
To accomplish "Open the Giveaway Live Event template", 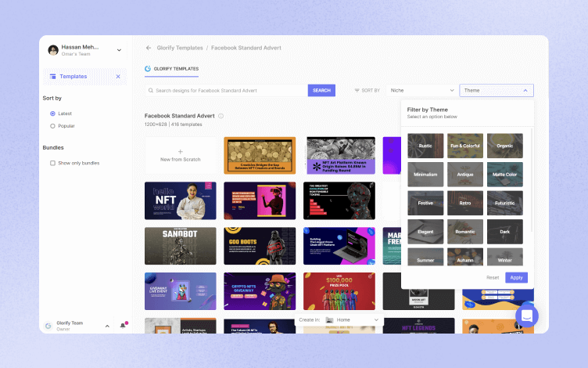I will coord(181,291).
